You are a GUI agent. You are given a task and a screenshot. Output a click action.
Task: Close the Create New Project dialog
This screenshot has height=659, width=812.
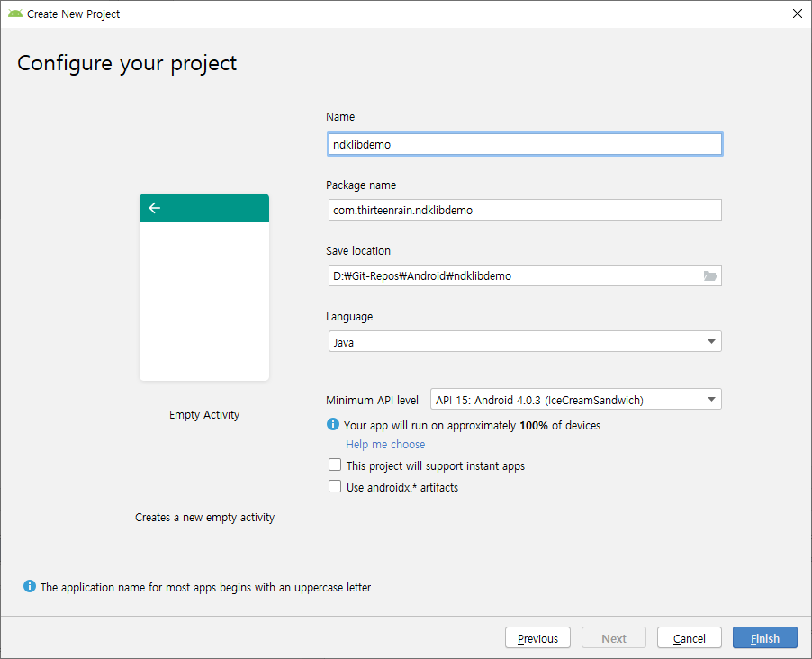pos(798,14)
